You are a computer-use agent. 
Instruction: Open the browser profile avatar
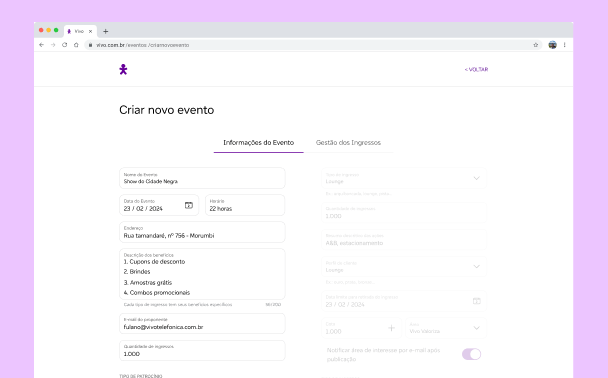[x=552, y=45]
